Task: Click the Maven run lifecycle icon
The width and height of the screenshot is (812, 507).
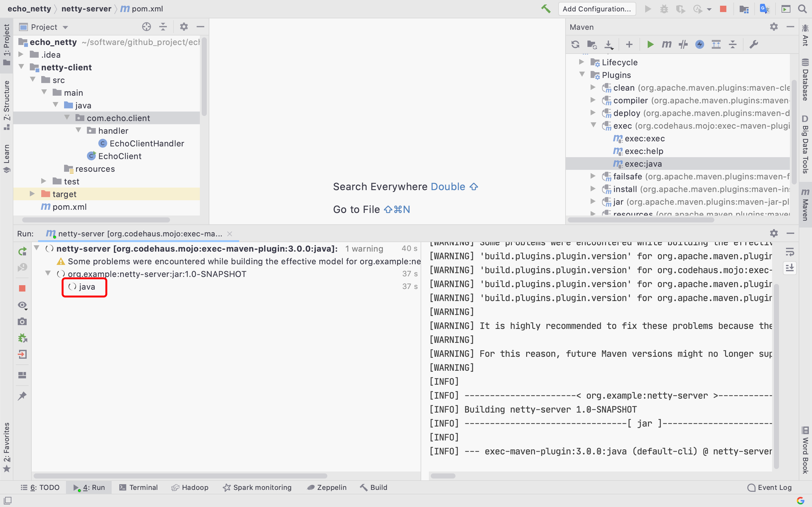Action: click(x=650, y=44)
